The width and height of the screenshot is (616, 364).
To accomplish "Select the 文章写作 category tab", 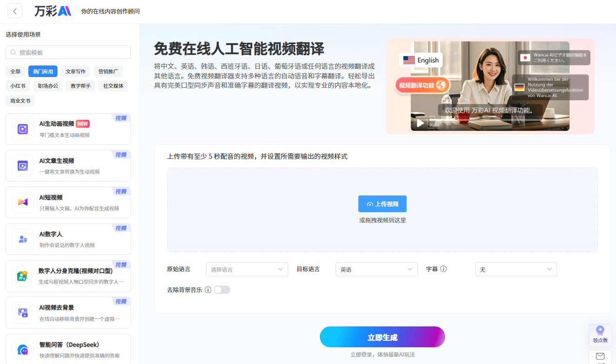I will coord(76,71).
